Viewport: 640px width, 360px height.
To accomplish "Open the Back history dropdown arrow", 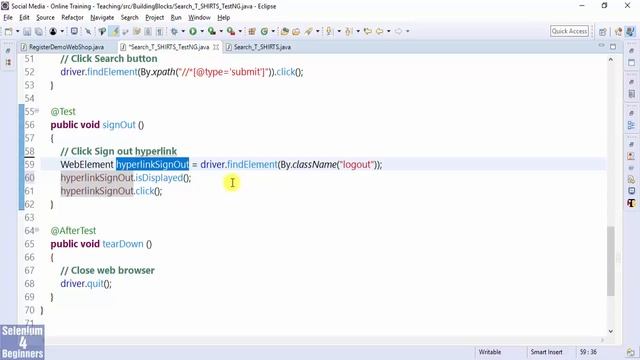I will [x=389, y=31].
